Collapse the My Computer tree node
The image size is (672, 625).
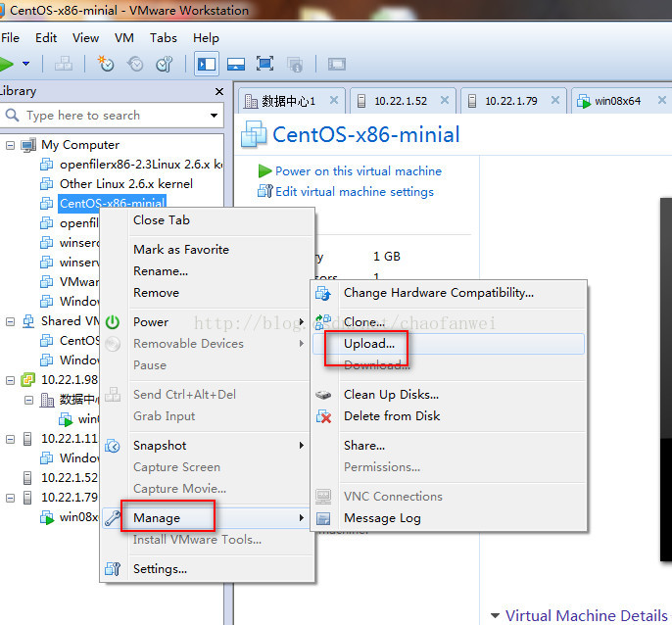click(10, 146)
